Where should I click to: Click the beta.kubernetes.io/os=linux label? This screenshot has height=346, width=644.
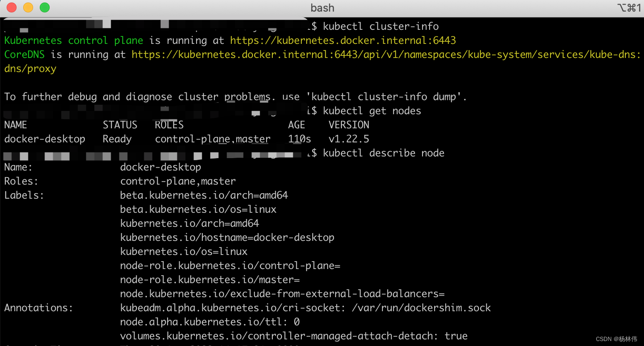(198, 209)
